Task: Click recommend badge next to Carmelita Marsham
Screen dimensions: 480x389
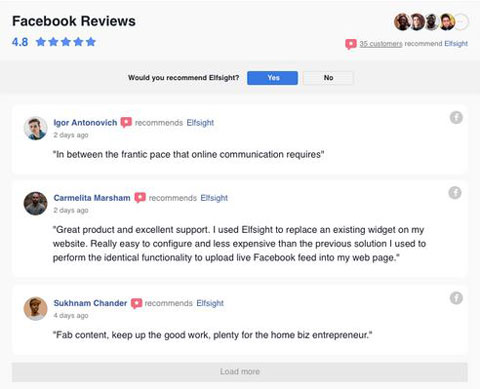Action: point(140,198)
